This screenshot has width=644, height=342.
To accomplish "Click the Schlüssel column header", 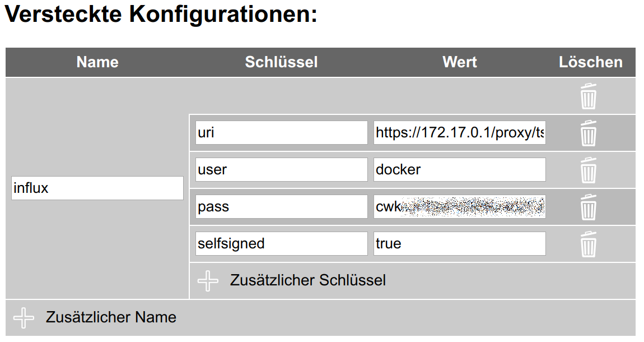I will point(281,62).
